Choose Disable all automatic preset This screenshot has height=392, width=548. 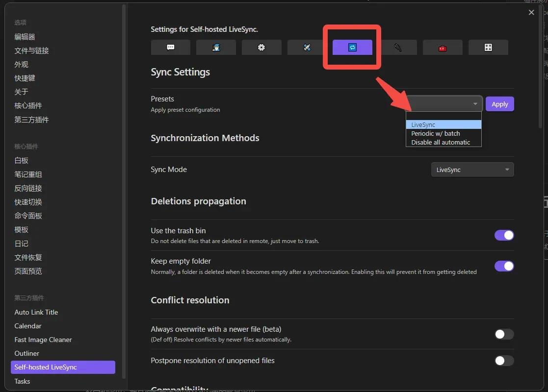444,142
